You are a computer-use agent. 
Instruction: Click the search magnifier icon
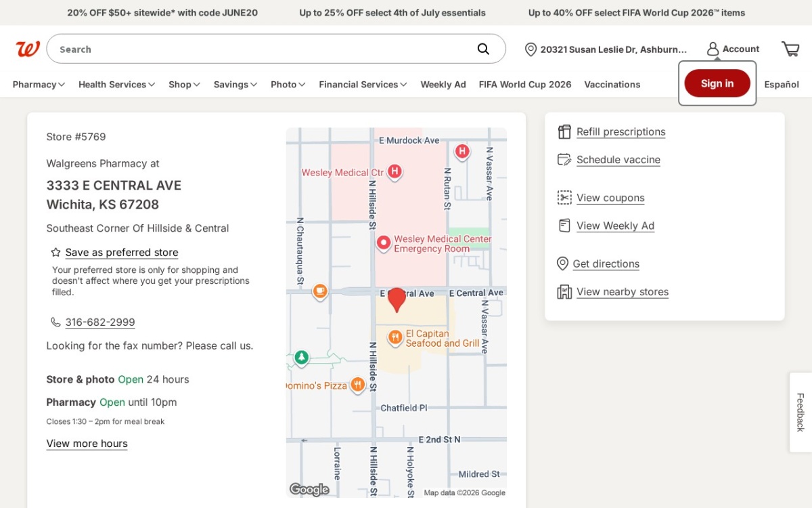click(x=483, y=49)
